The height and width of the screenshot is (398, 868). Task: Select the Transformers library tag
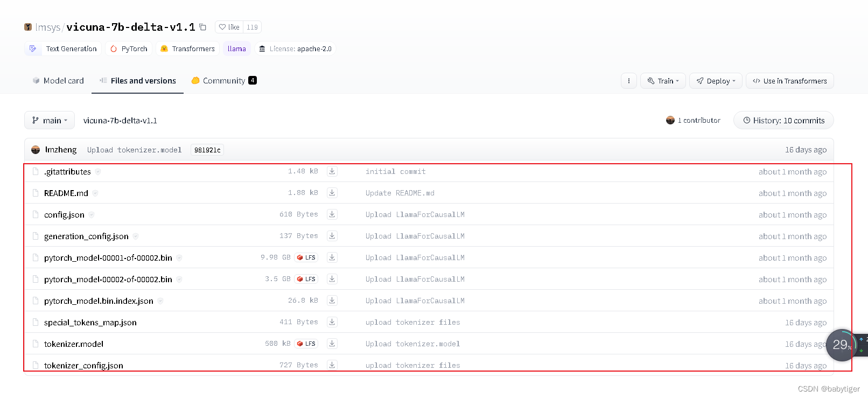(x=188, y=48)
